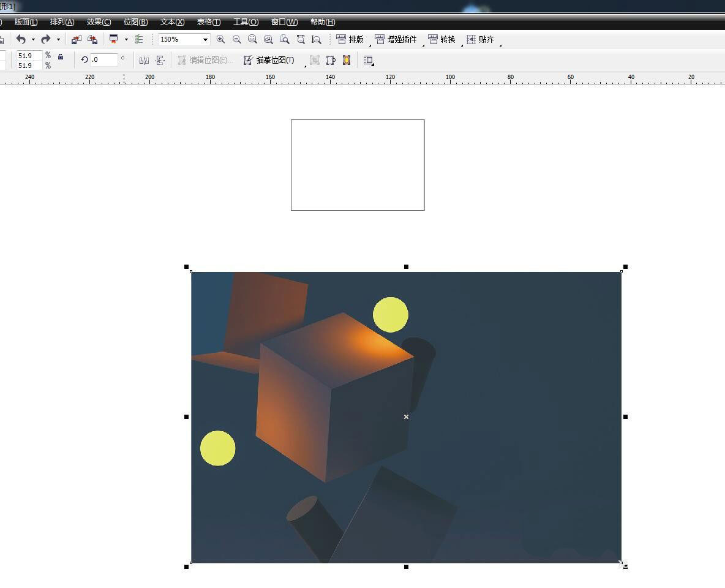Click the Redo arrow icon
The image size is (725, 588).
pyautogui.click(x=46, y=39)
